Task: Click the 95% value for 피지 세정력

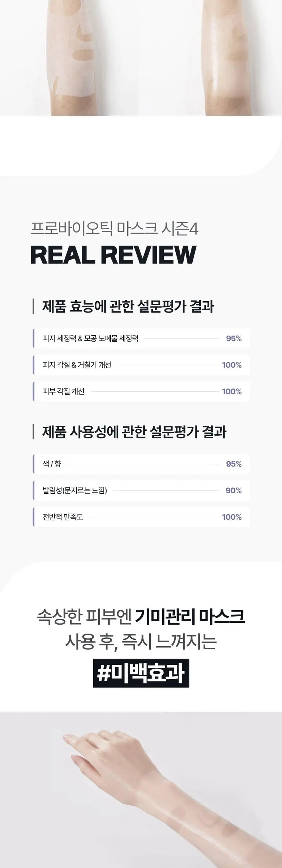Action: click(234, 339)
